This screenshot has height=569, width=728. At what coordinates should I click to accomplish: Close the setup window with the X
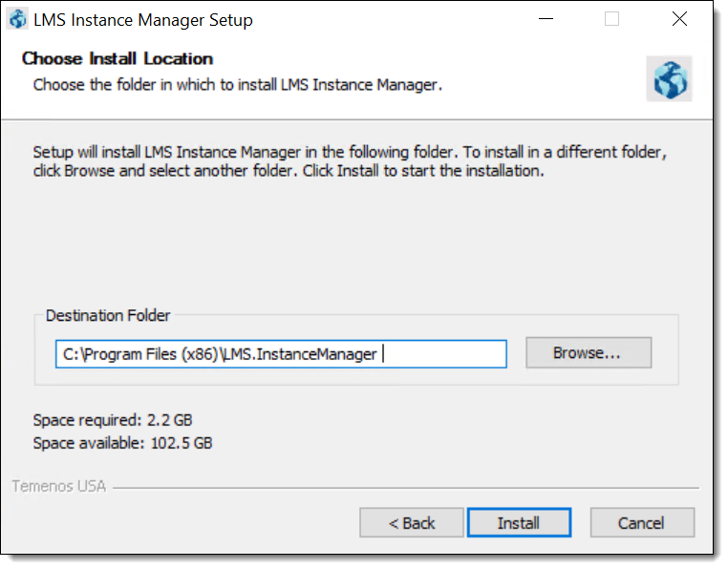679,19
